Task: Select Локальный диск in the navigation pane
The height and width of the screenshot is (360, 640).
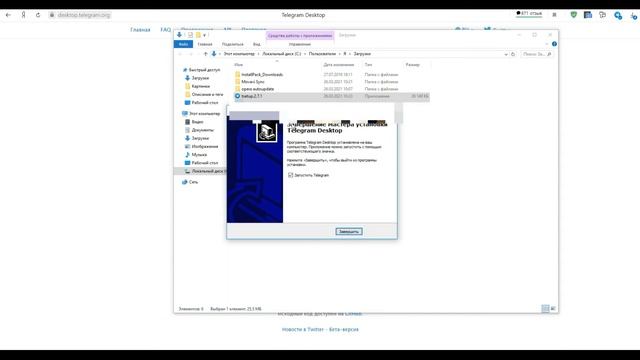Action: [200, 171]
